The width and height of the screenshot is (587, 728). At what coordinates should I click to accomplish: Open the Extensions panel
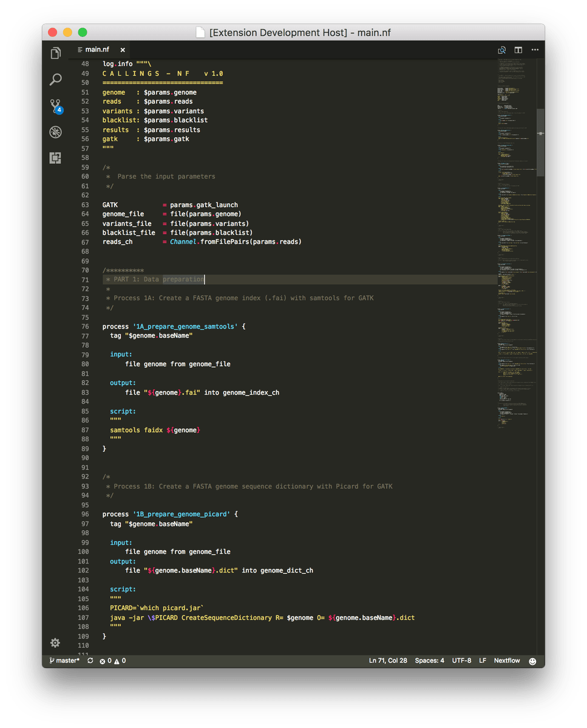(55, 158)
